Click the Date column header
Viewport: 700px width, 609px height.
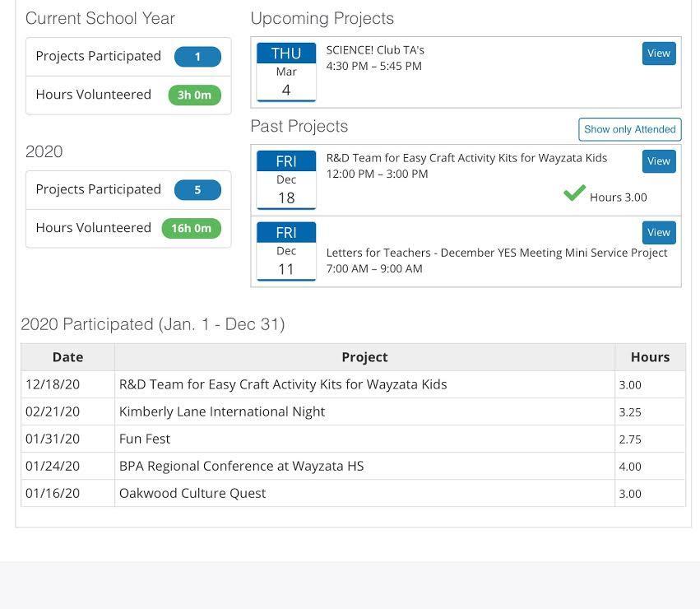click(67, 357)
